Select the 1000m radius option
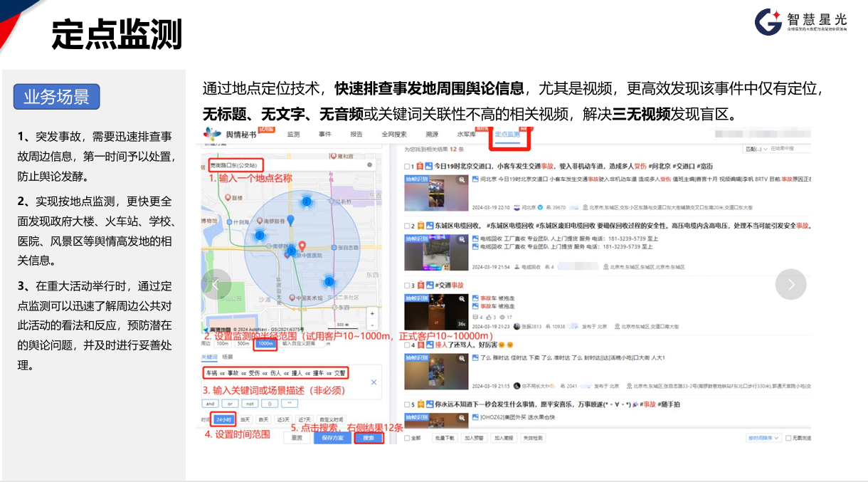Screen dimensions: 868x482 (x=266, y=343)
